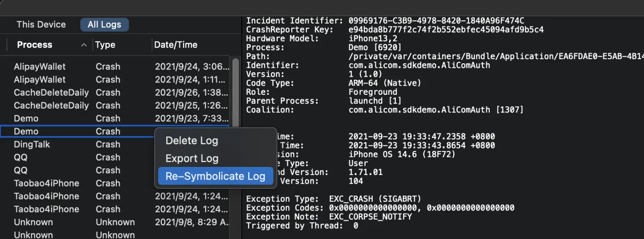Choose Export Log from context menu
This screenshot has width=644, height=239.
click(191, 158)
